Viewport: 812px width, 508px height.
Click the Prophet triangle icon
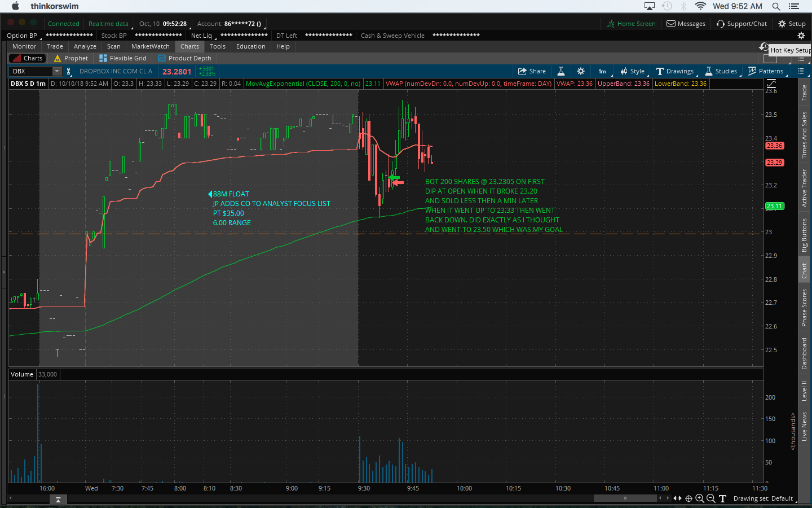coord(58,58)
